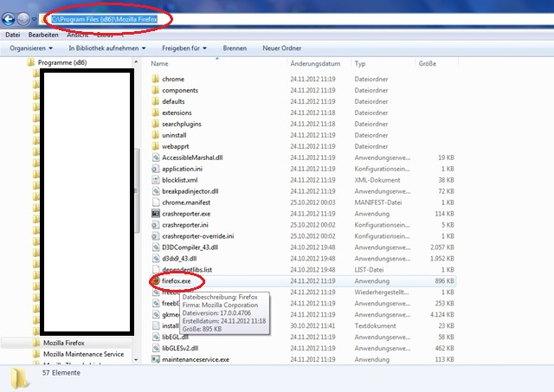Open In Bibliothek aufnehmen dropdown
This screenshot has height=392, width=554.
[x=107, y=48]
